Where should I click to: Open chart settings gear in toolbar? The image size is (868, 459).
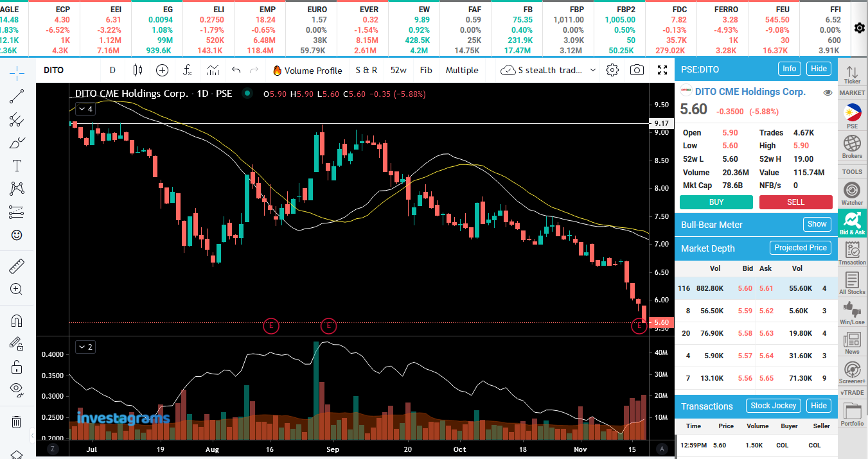pos(612,70)
